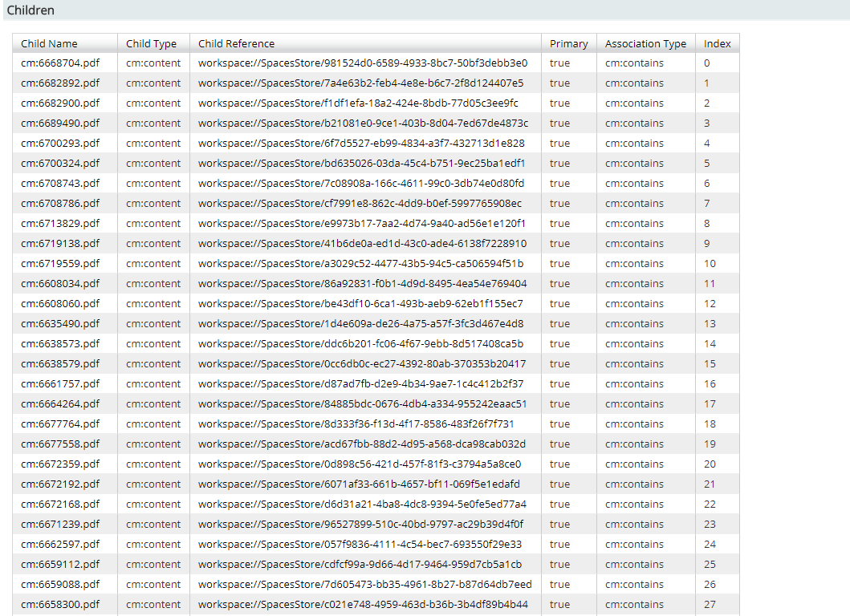Open the reference ending in 50bf3debb3e0
Image resolution: width=850 pixels, height=616 pixels.
[363, 63]
